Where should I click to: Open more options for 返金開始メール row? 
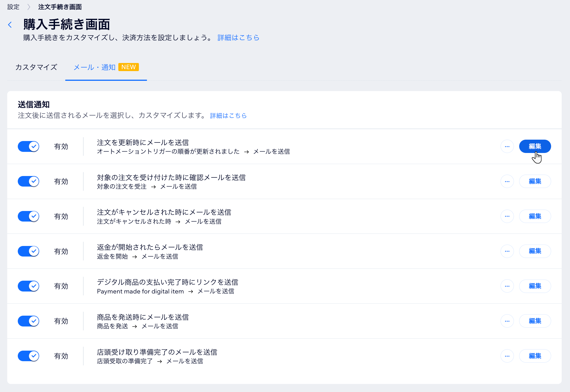pos(507,251)
